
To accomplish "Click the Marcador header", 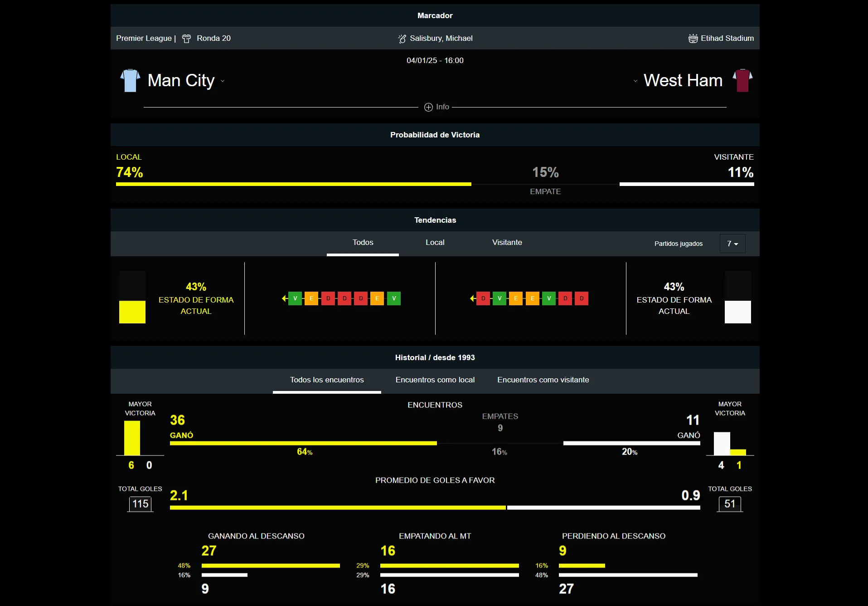I will (435, 15).
